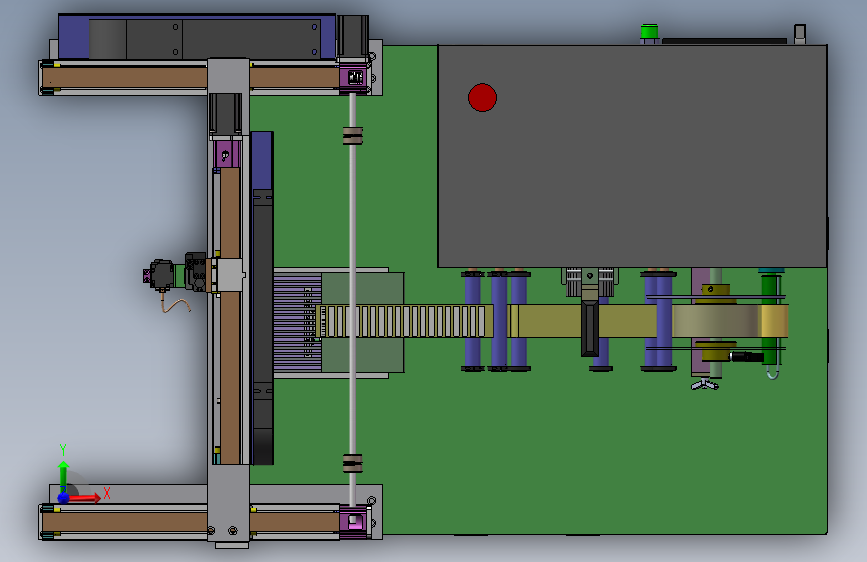
Task: Click the wing nut below the spool hub
Action: [705, 384]
